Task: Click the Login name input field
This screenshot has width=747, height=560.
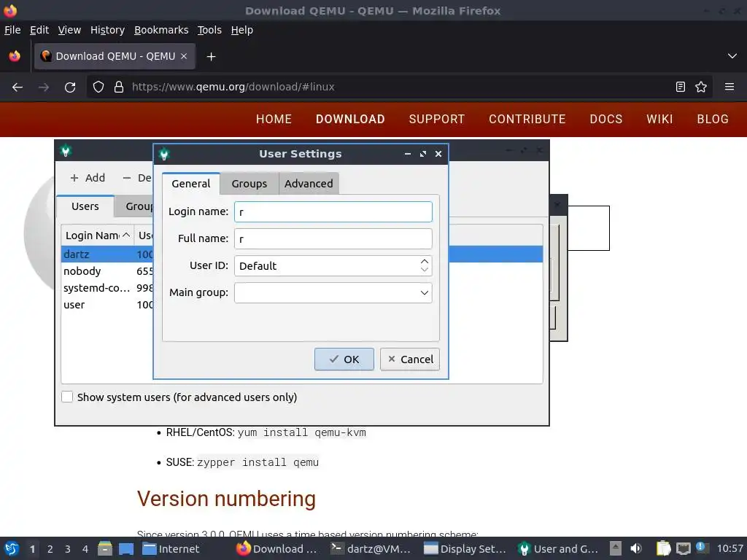Action: pos(333,212)
